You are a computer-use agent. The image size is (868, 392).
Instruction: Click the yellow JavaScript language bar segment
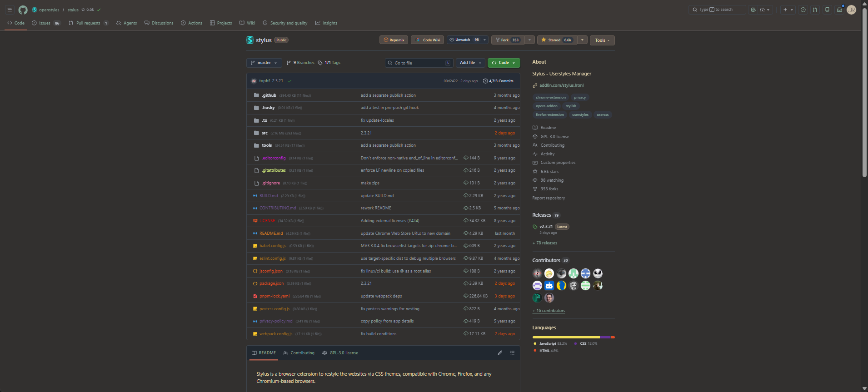click(x=566, y=337)
